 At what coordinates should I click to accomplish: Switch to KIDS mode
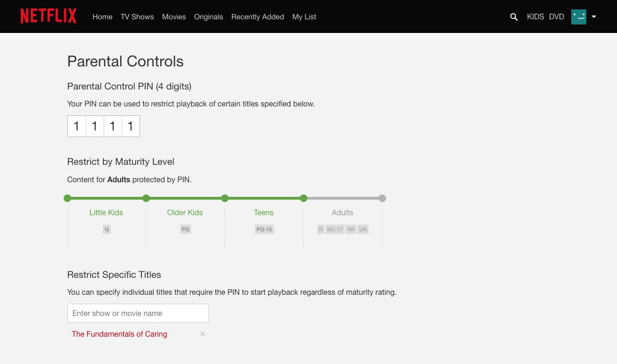click(535, 17)
